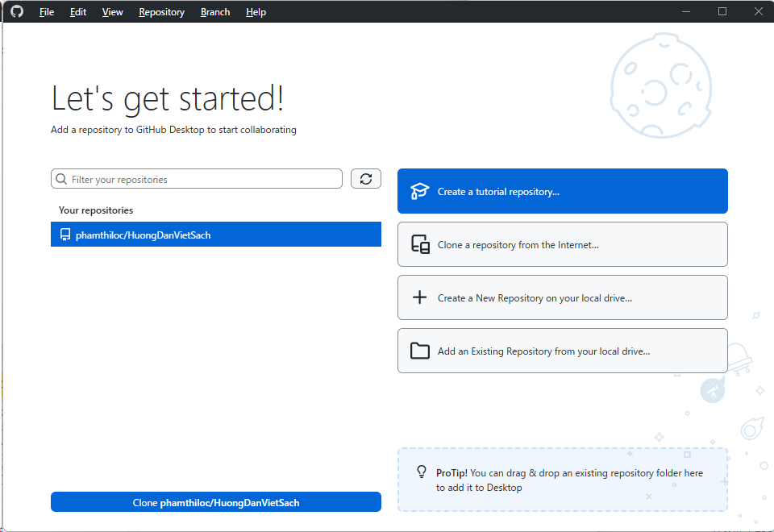Open the Help menu
The image size is (774, 532).
[x=256, y=12]
